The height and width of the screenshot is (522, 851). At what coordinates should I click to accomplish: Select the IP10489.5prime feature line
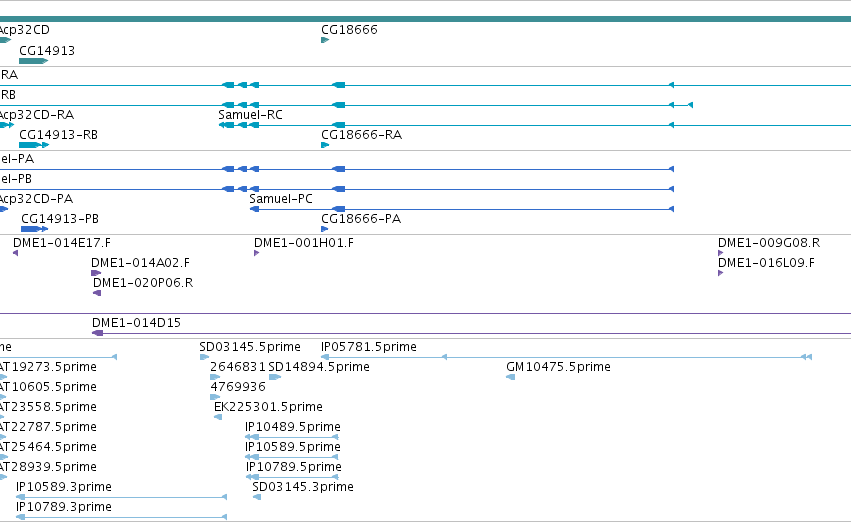292,437
